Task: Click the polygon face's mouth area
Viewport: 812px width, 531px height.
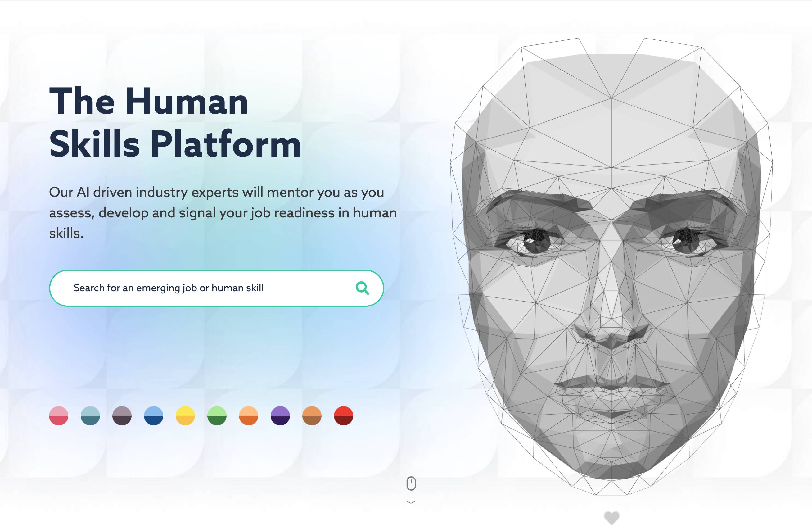Action: click(611, 396)
